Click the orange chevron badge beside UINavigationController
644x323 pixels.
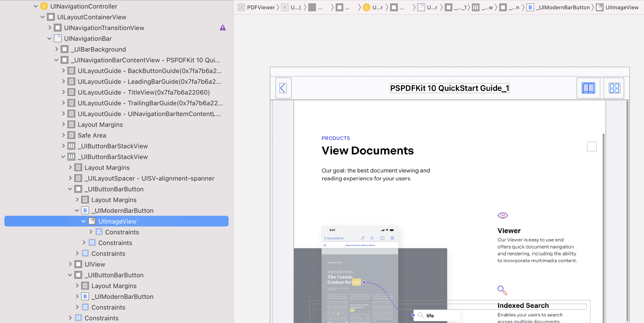coord(44,6)
